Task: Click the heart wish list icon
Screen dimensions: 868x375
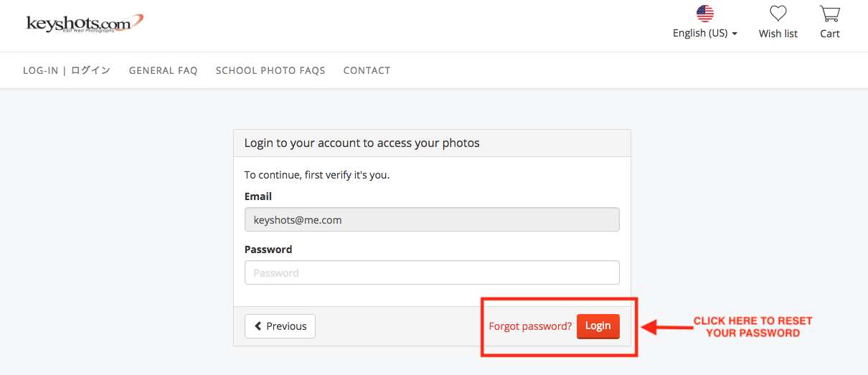Action: pos(778,14)
